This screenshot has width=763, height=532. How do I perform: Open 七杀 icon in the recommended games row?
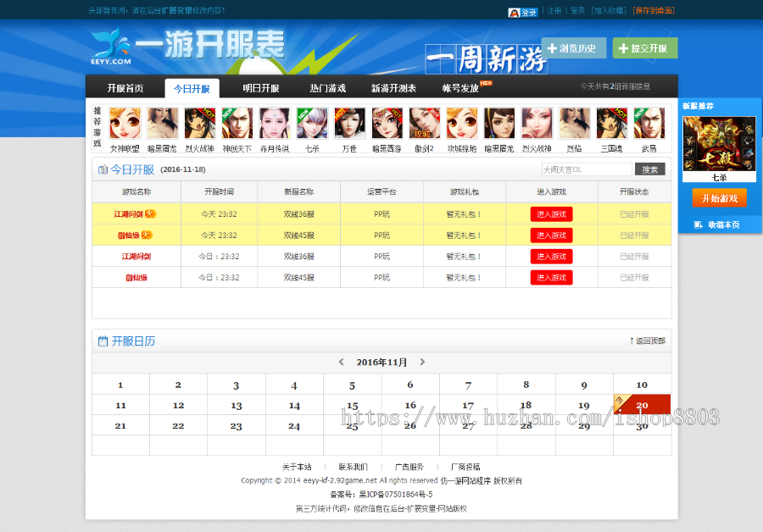pyautogui.click(x=312, y=124)
